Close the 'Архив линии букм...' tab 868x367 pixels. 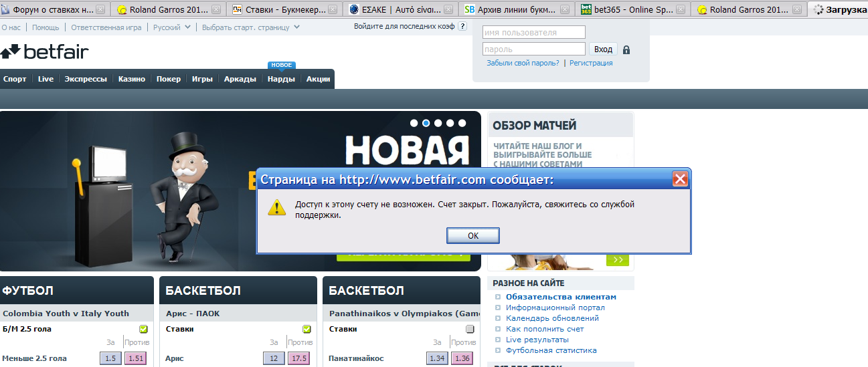point(564,10)
